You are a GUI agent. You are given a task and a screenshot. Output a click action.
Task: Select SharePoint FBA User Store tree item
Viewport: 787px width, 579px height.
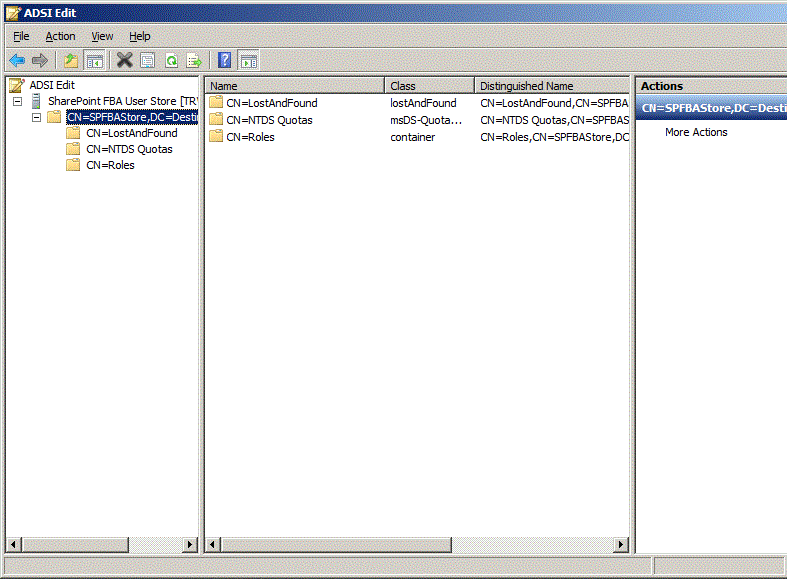click(123, 101)
